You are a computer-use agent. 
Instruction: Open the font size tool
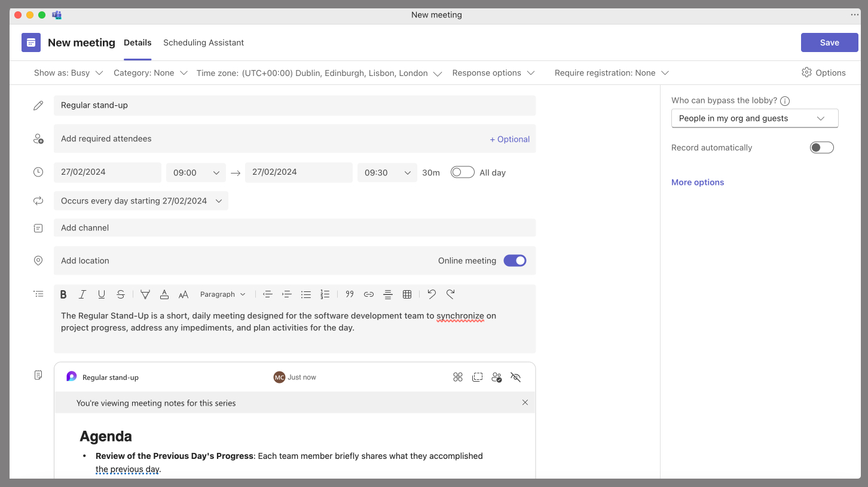pos(184,294)
